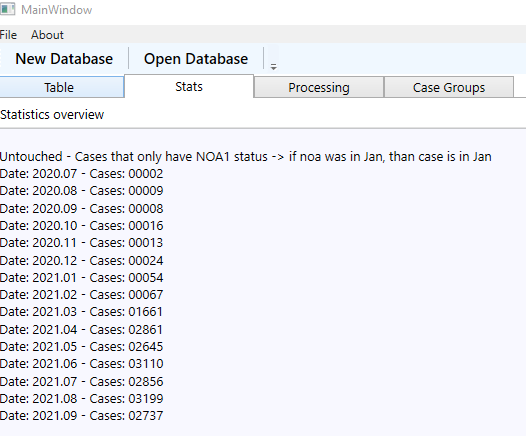Screen dimensions: 526x436
Task: Open the File menu
Action: [x=8, y=35]
